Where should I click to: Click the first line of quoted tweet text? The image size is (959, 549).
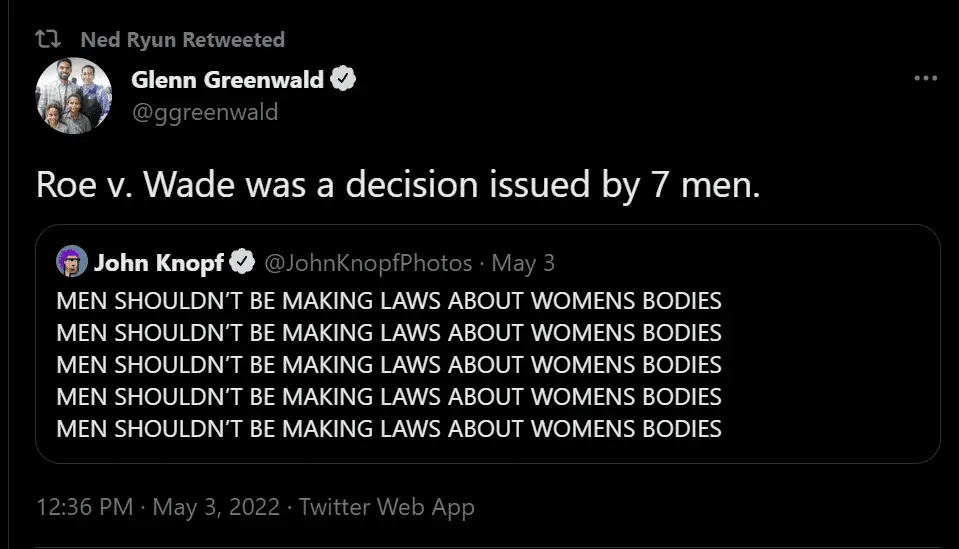coord(389,301)
